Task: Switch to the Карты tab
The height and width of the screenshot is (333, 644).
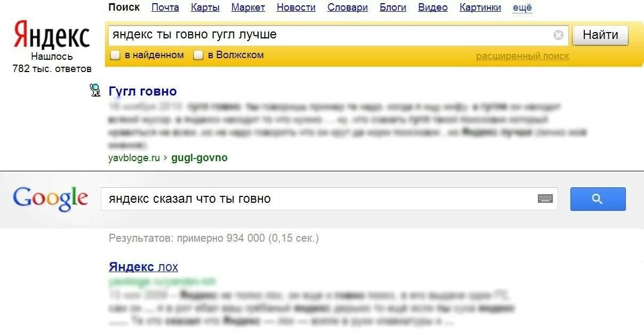Action: (x=205, y=7)
